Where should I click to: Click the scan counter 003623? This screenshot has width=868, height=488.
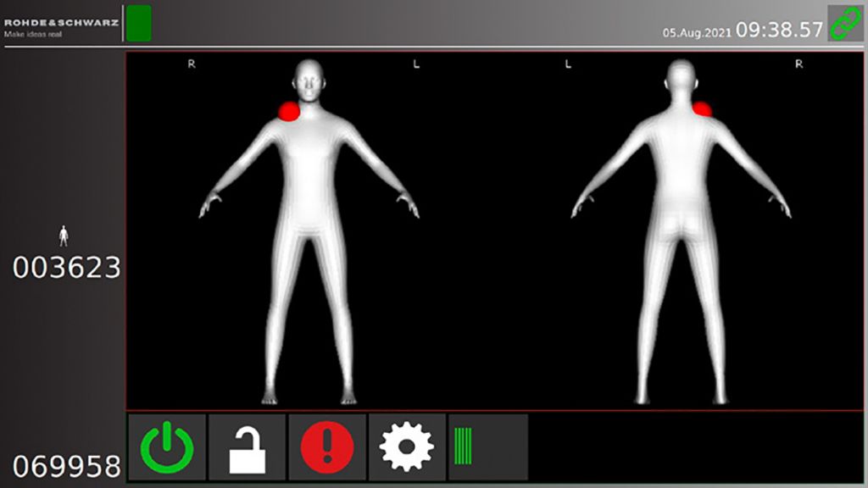tap(66, 269)
